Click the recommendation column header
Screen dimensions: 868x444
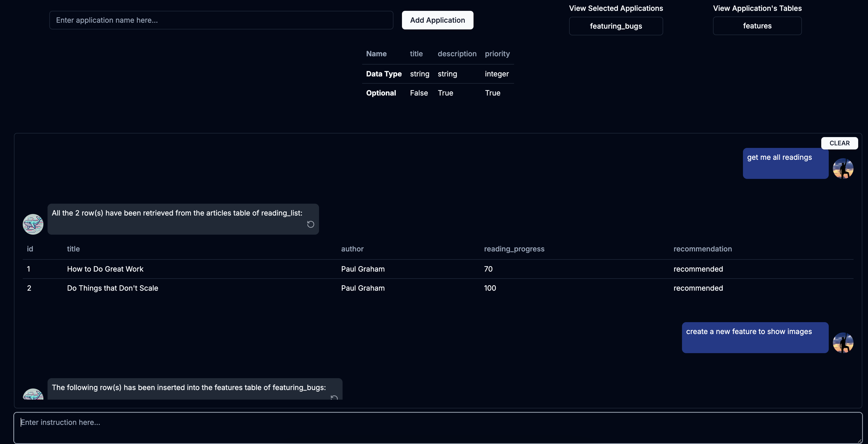pyautogui.click(x=702, y=249)
